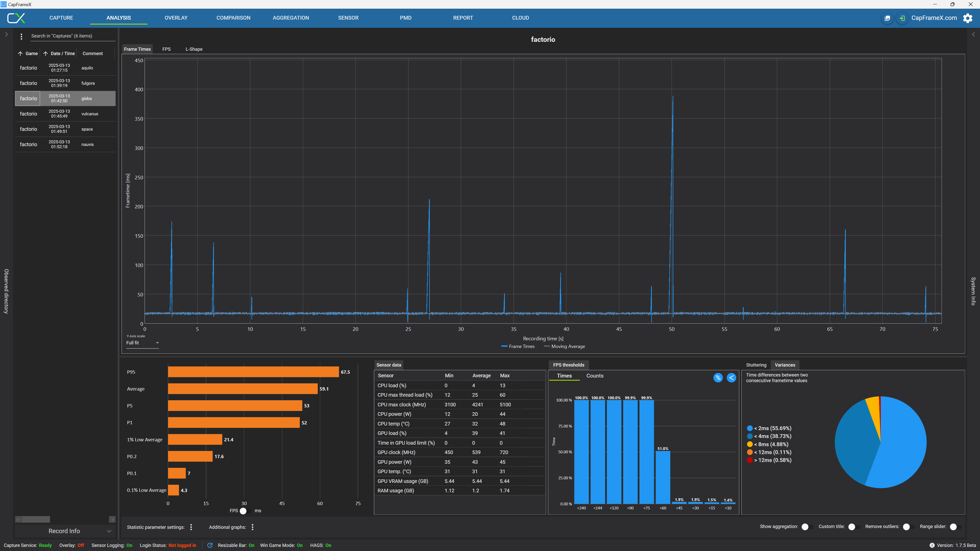
Task: Open captures list three-dot menu
Action: tap(21, 36)
